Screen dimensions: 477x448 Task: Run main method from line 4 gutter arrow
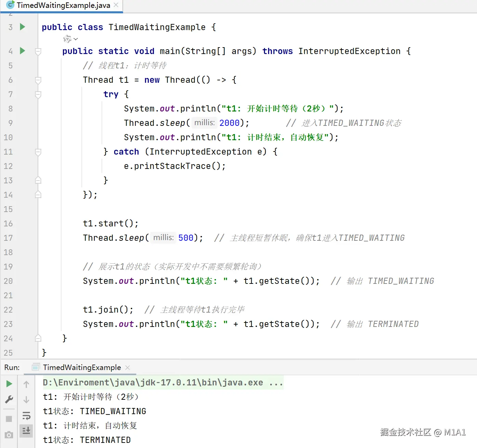coord(23,51)
